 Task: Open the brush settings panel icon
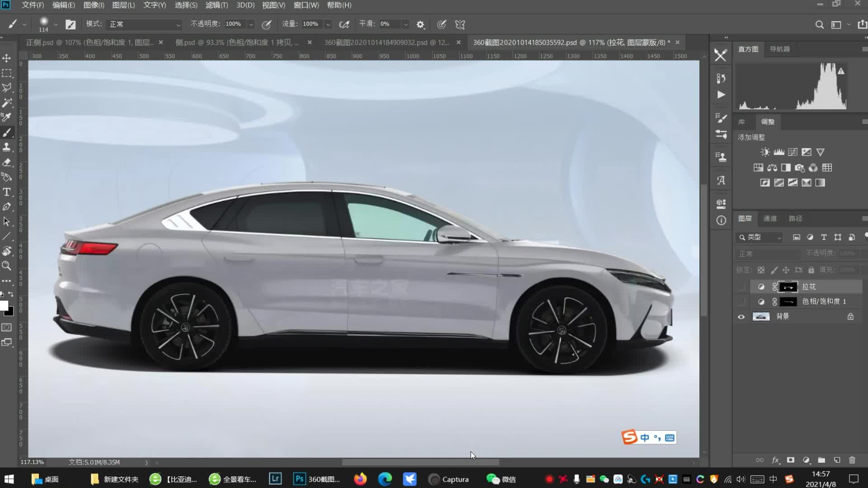coord(71,24)
